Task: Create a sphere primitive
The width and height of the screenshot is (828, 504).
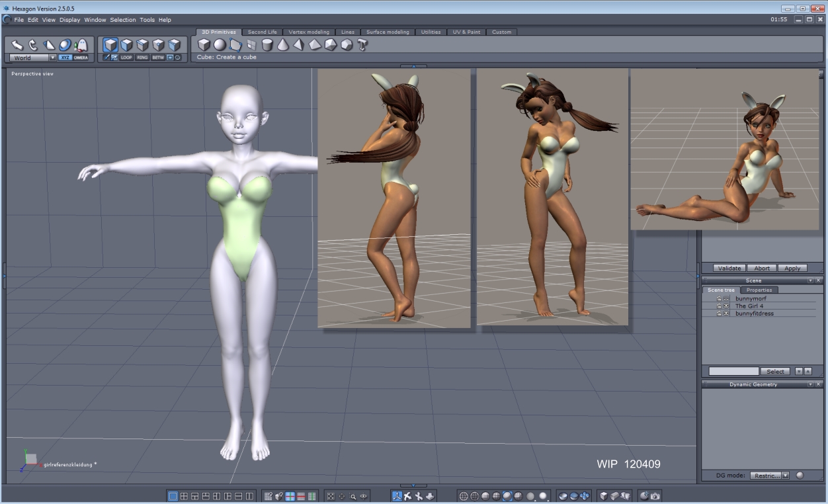Action: [220, 44]
